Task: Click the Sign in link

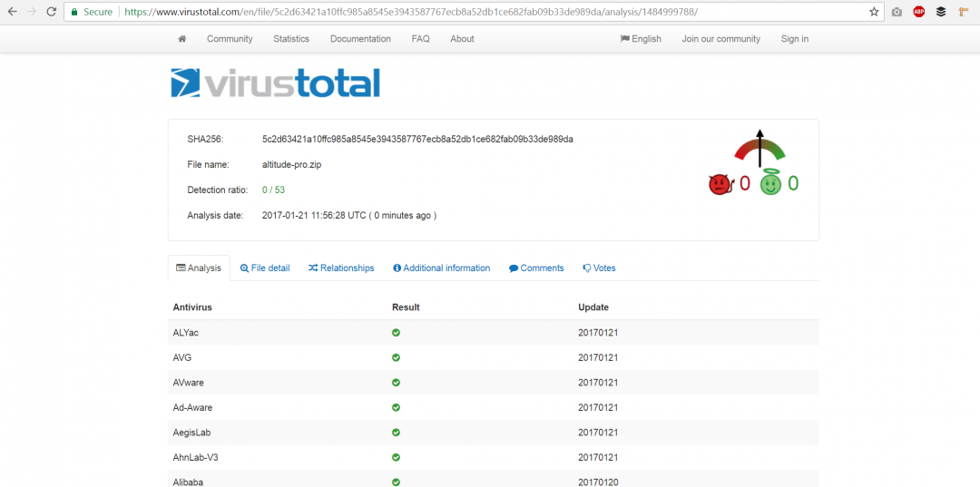Action: (x=794, y=39)
